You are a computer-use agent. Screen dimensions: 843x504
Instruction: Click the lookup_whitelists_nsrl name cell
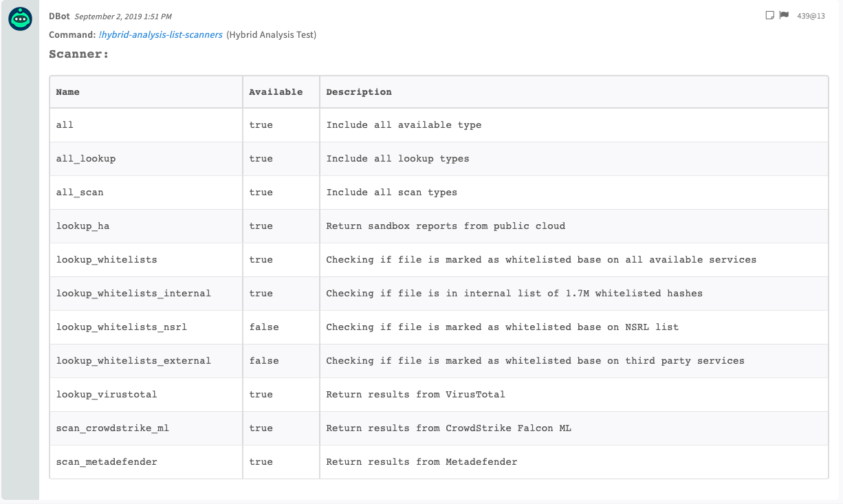pos(121,327)
